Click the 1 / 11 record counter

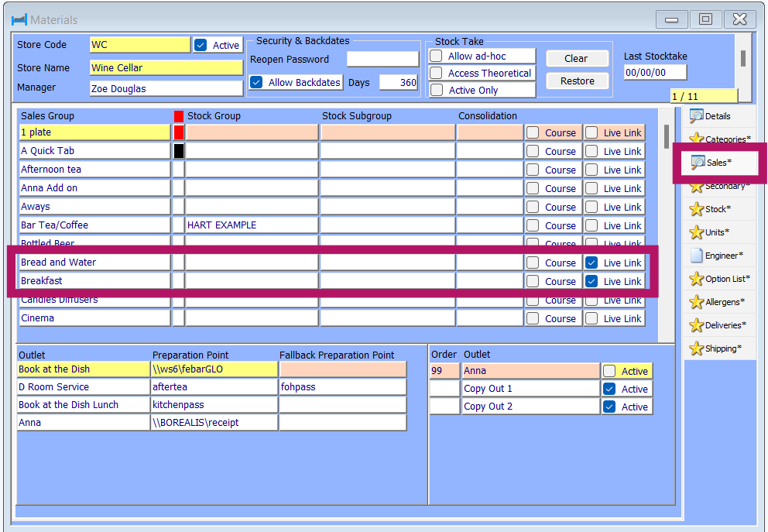[703, 97]
